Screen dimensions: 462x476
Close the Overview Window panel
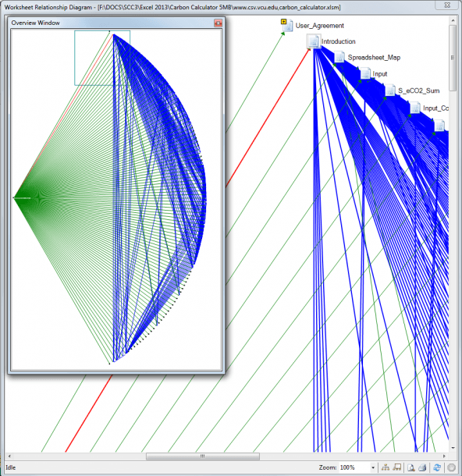tap(218, 23)
